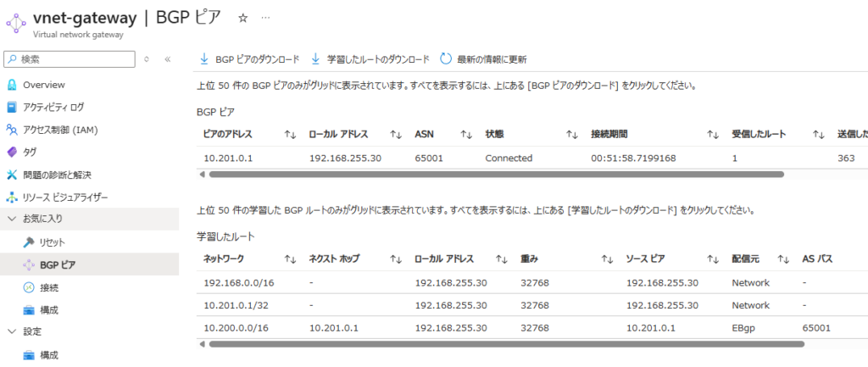Image resolution: width=868 pixels, height=367 pixels.
Task: Click the 学習したルートのダウンロード download icon
Action: 315,59
